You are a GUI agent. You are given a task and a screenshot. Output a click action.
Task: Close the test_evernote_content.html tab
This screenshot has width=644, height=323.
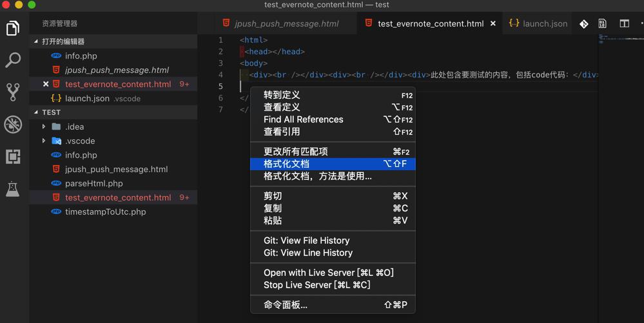click(493, 23)
